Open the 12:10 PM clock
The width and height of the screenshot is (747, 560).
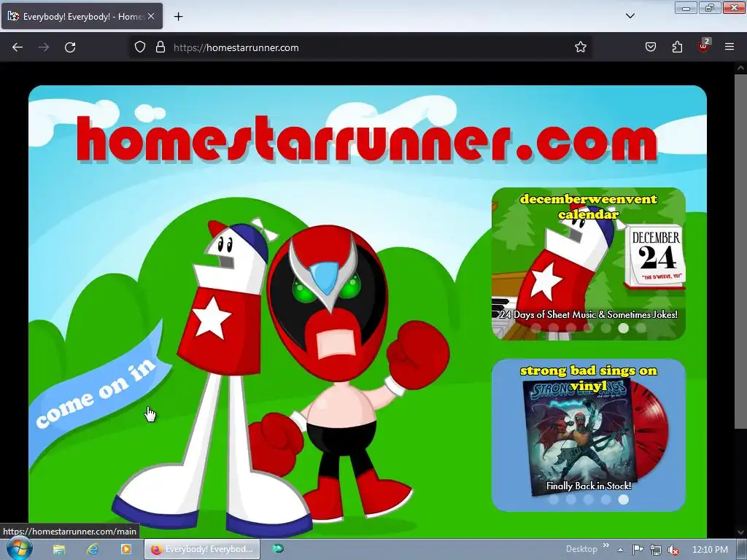click(x=710, y=549)
